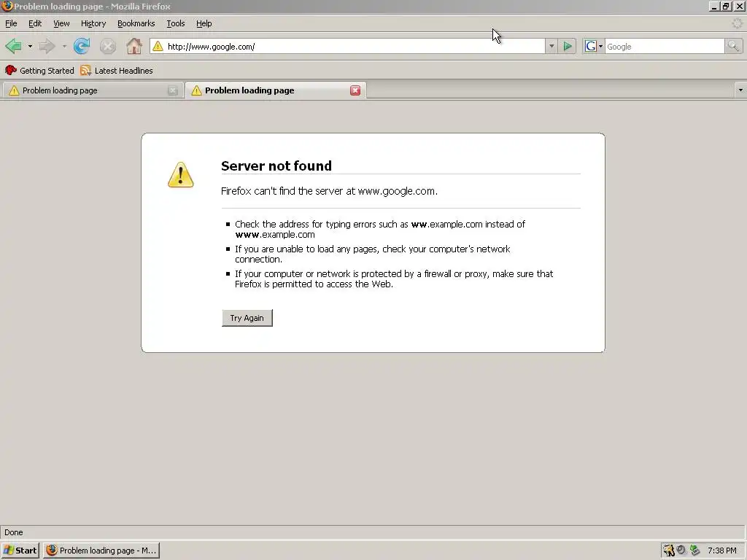Click the green Back arrow button
The height and width of the screenshot is (560, 747).
coord(13,46)
